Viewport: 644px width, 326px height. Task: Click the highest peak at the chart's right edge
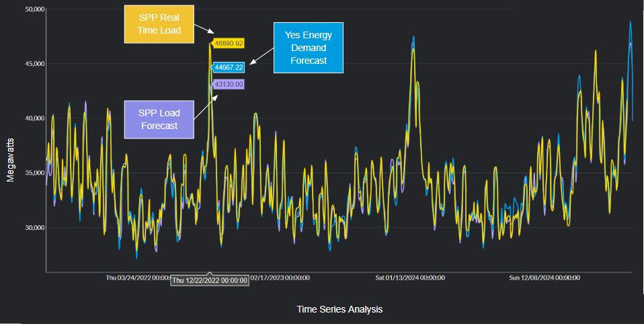coord(630,23)
